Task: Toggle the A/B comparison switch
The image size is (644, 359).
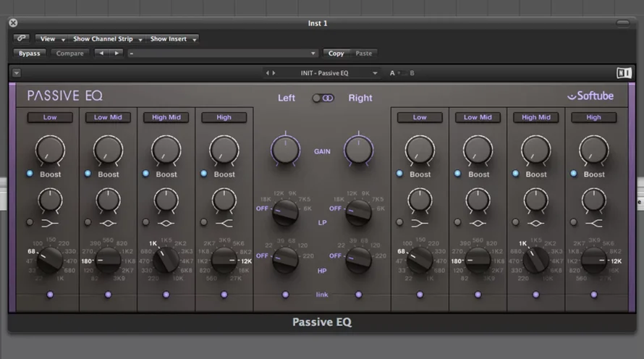Action: pos(402,73)
